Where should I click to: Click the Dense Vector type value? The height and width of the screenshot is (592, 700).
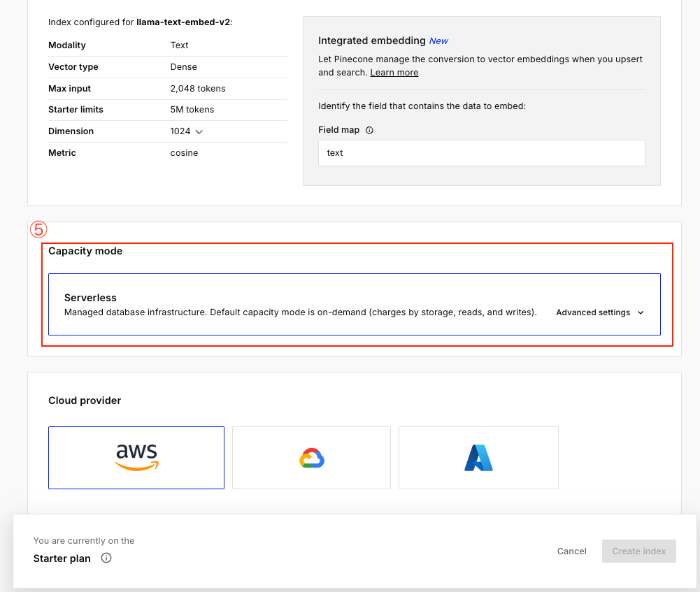(x=184, y=67)
